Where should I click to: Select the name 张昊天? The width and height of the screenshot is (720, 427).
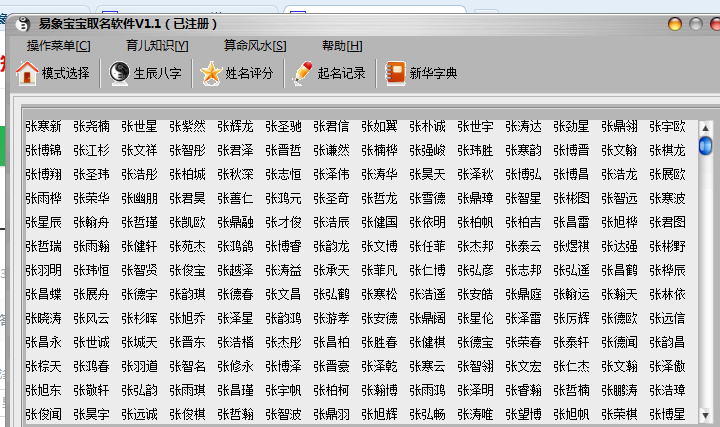(x=428, y=174)
